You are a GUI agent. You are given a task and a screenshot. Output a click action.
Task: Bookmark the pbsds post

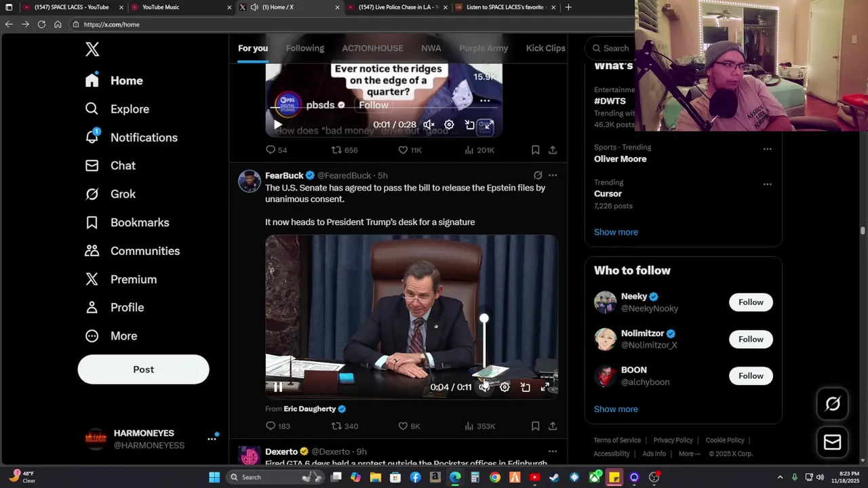click(x=535, y=150)
